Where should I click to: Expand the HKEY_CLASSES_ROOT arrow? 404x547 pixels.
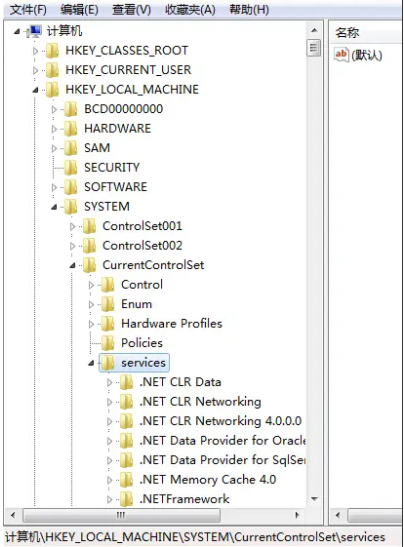tap(35, 51)
